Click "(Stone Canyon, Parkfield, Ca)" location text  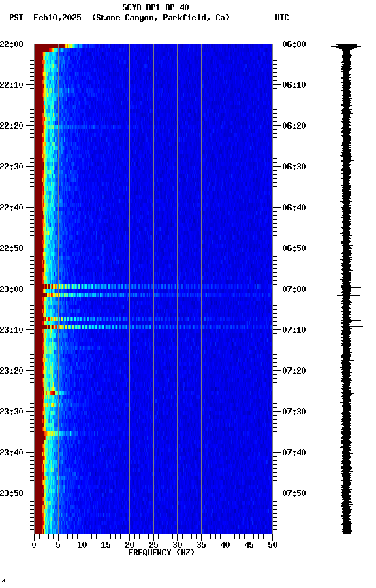tap(161, 18)
